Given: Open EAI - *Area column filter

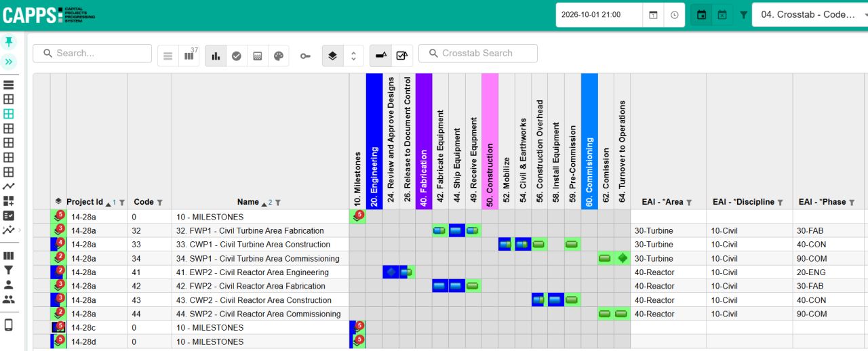Looking at the screenshot, I should pos(689,203).
